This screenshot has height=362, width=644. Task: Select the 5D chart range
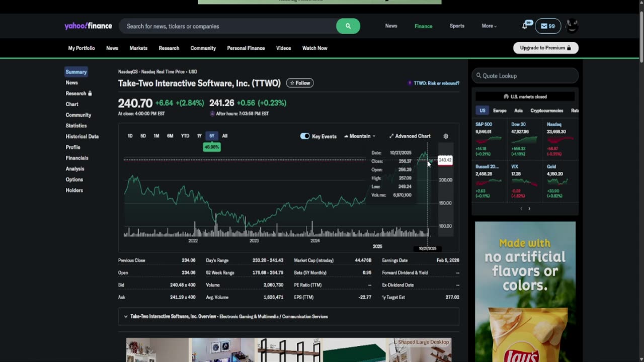tap(143, 136)
